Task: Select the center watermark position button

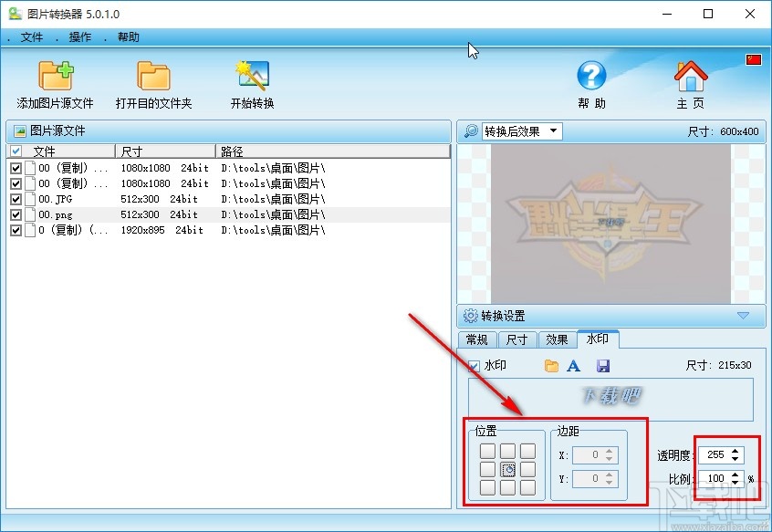Action: tap(507, 470)
